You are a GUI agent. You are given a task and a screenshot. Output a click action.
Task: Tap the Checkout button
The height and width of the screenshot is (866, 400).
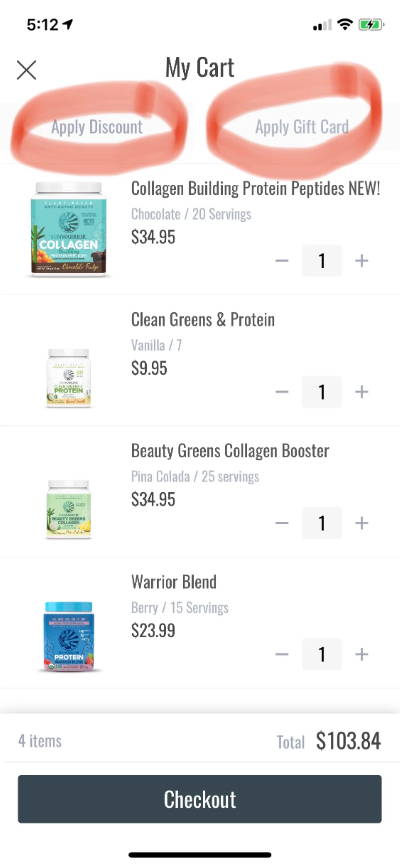tap(199, 799)
